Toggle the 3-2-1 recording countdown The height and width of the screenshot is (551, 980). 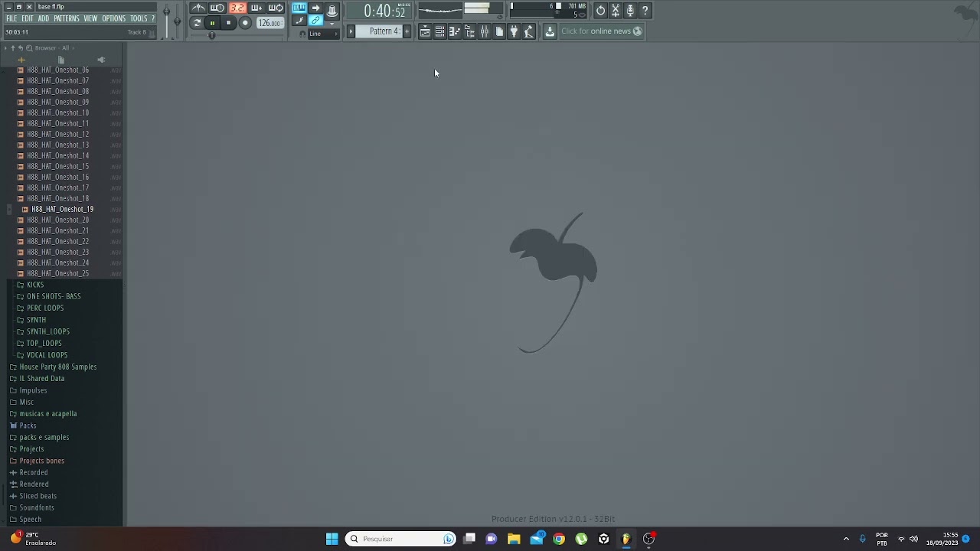[237, 8]
